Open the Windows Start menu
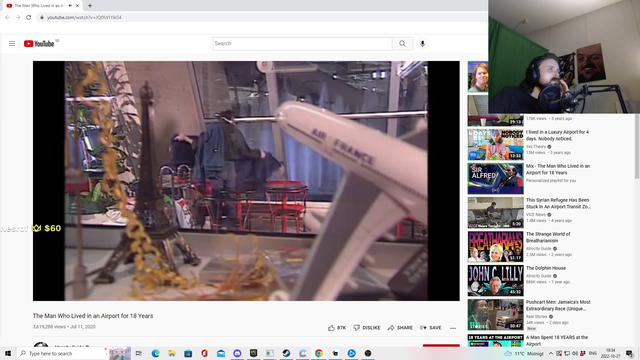 point(8,353)
